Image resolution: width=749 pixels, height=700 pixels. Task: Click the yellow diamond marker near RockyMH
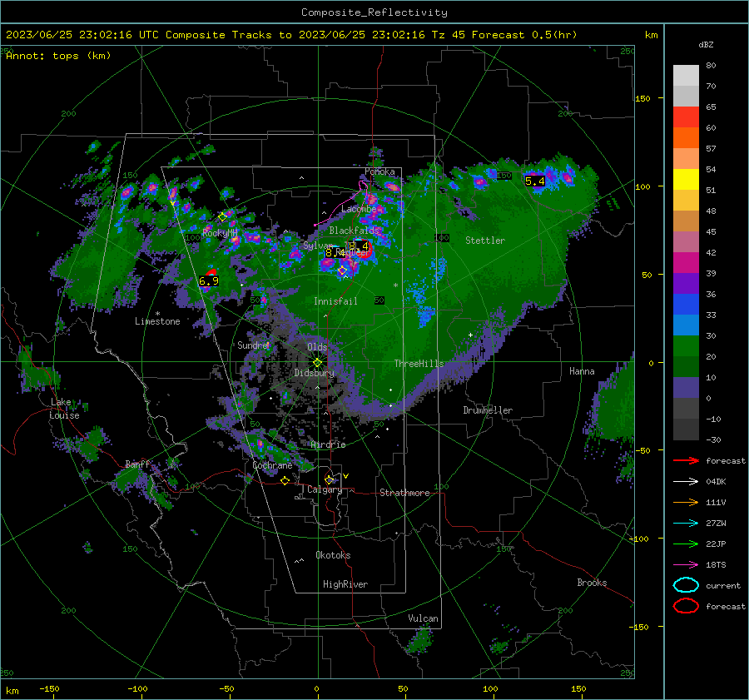pyautogui.click(x=222, y=217)
